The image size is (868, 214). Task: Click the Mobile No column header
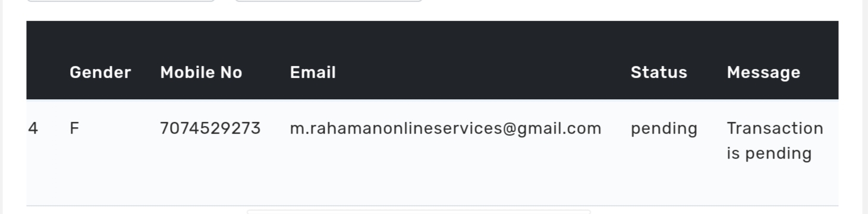(201, 73)
